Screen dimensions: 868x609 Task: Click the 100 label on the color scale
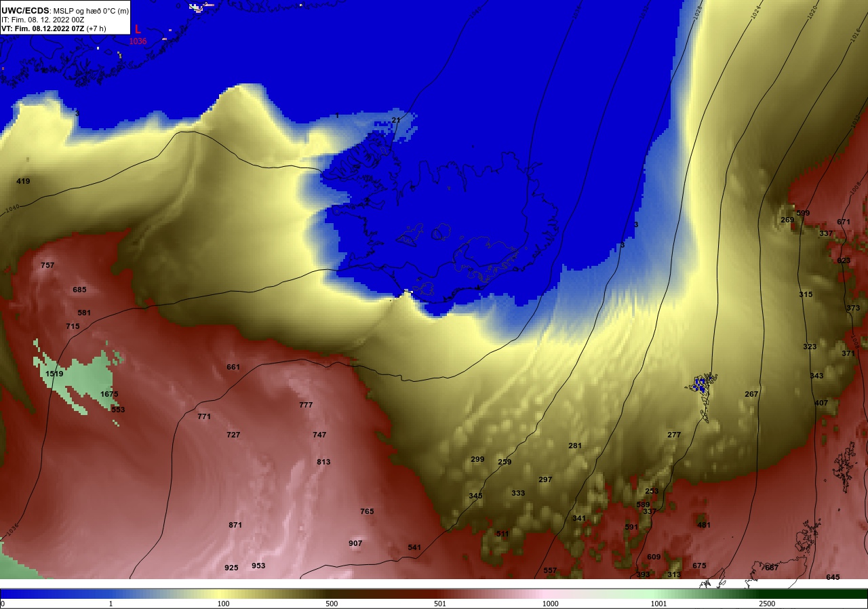tap(223, 604)
